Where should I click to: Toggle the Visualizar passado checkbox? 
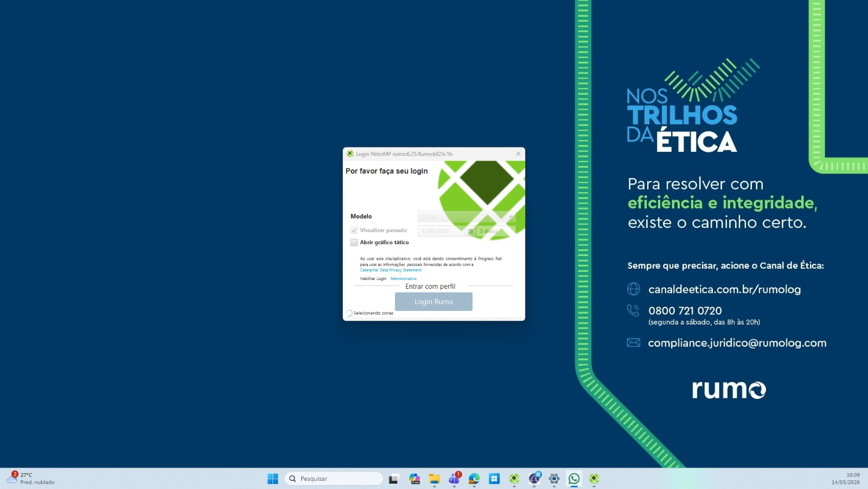click(354, 230)
